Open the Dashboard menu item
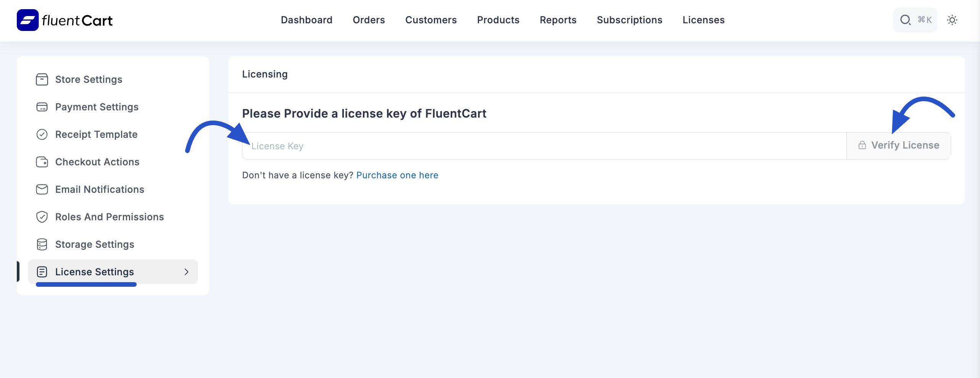 (306, 20)
